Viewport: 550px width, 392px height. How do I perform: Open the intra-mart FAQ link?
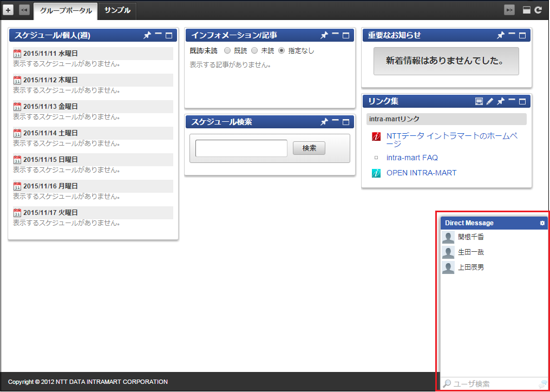point(412,158)
